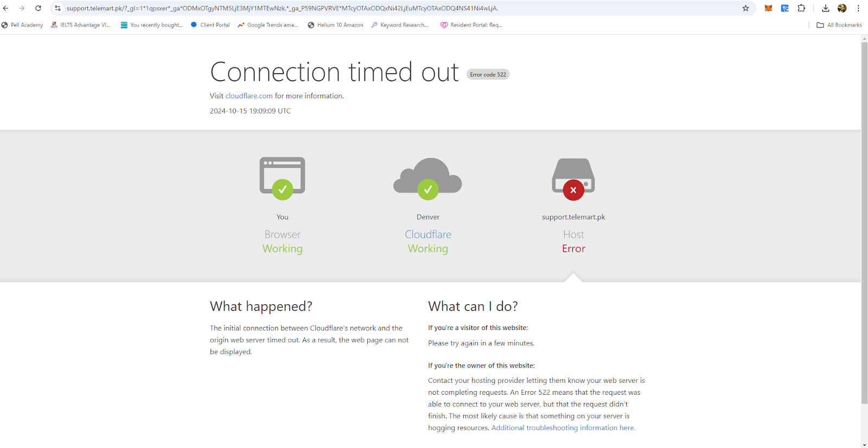Image resolution: width=868 pixels, height=448 pixels.
Task: Open the All Bookmarks folder
Action: coord(839,25)
